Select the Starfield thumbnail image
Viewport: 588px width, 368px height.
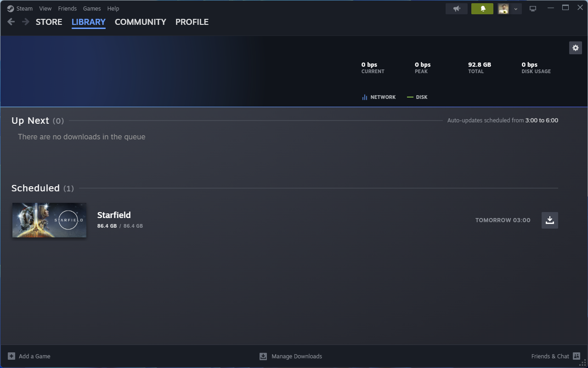click(49, 220)
